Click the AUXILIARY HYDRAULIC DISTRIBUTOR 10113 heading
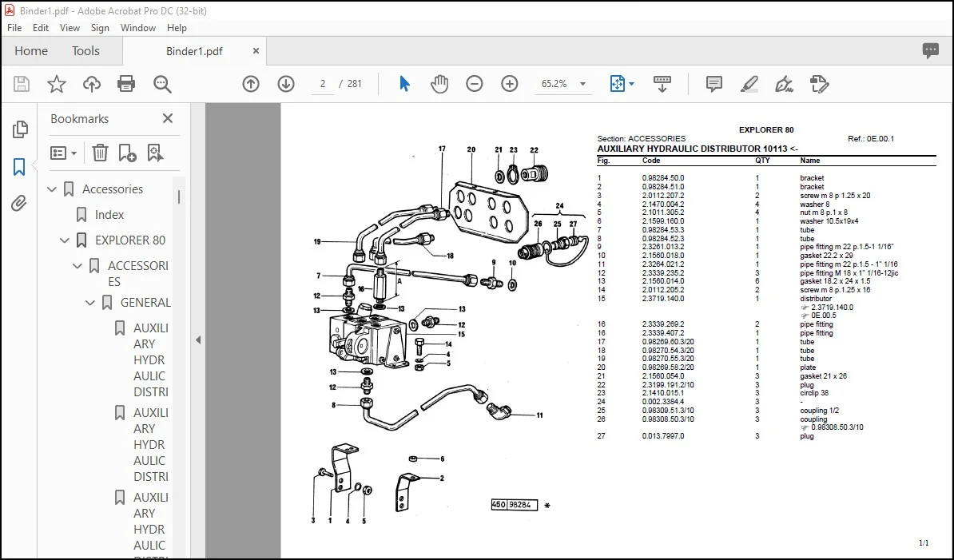The height and width of the screenshot is (560, 954). (x=698, y=149)
